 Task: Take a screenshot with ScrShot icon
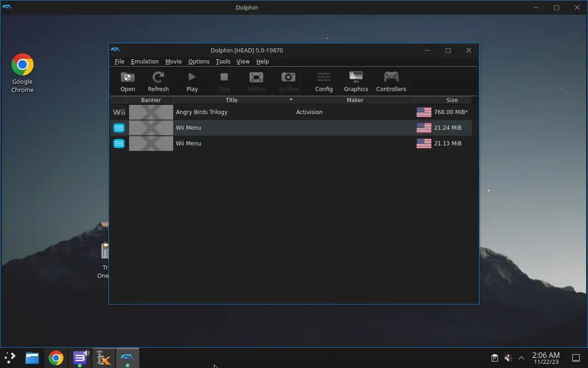(288, 82)
